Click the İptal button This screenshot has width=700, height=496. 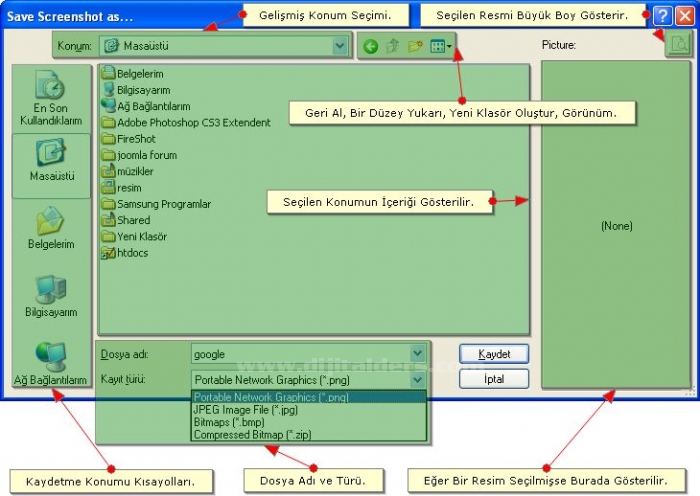[x=494, y=379]
